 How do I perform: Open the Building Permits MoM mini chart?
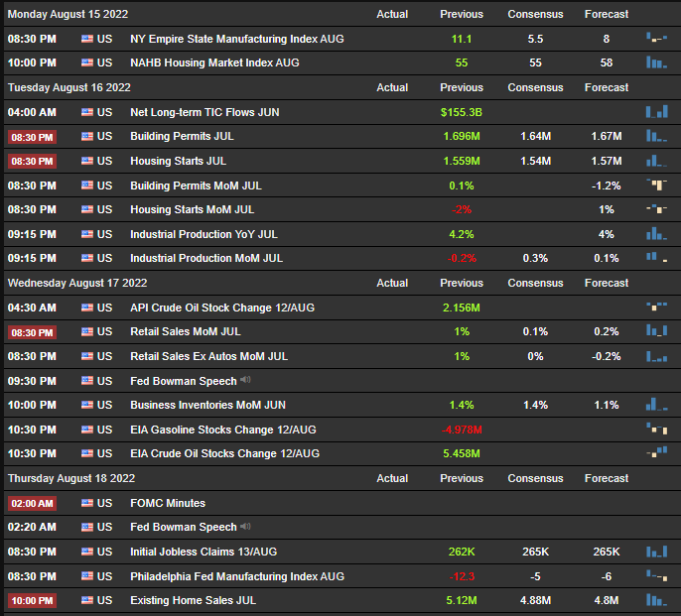click(657, 185)
